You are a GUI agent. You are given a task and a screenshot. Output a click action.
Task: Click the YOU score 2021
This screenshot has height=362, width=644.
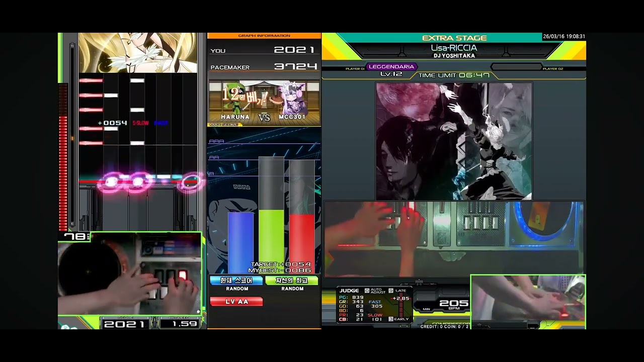pos(294,50)
